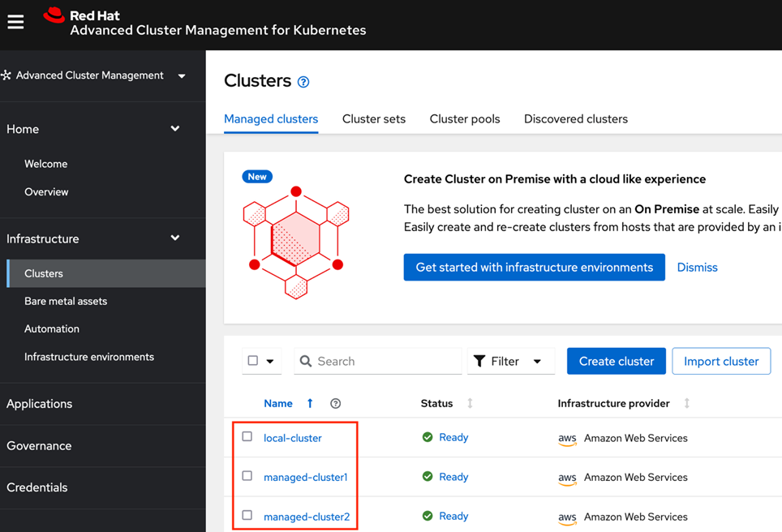
Task: Open the managed-cluster1 link
Action: coord(306,477)
